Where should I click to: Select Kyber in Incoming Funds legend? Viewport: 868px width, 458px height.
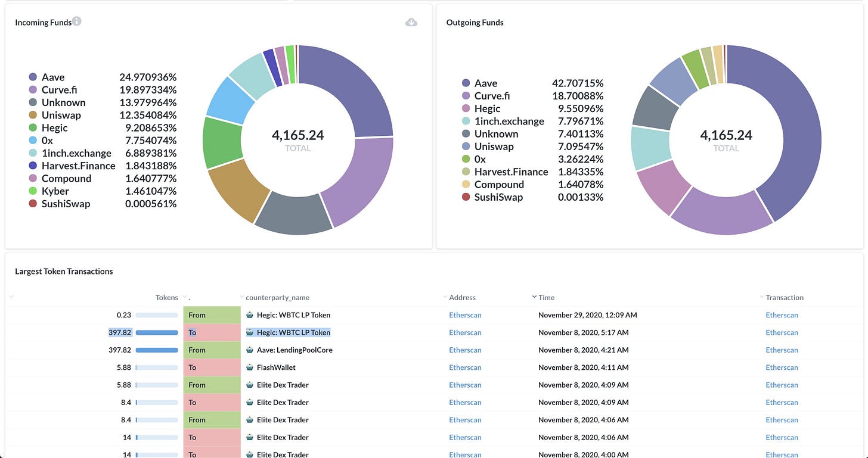pos(49,191)
